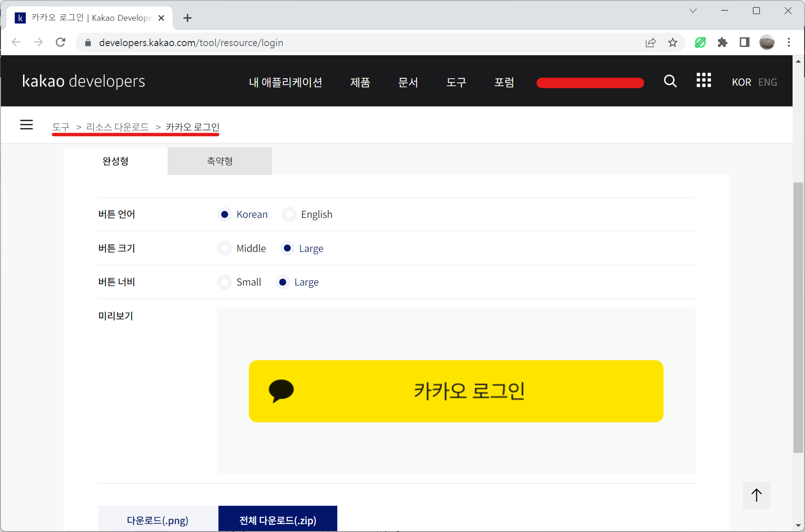The width and height of the screenshot is (805, 532).
Task: Open 문서 menu
Action: tap(408, 82)
